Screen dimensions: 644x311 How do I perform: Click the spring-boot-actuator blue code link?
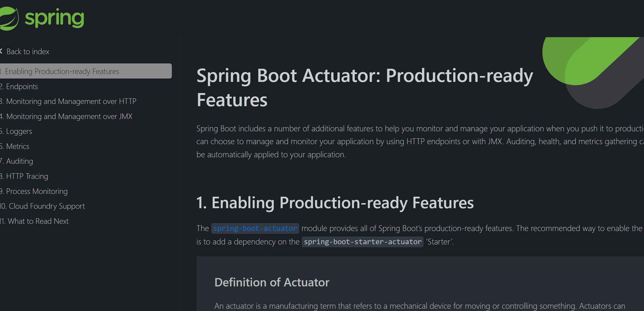tap(255, 229)
